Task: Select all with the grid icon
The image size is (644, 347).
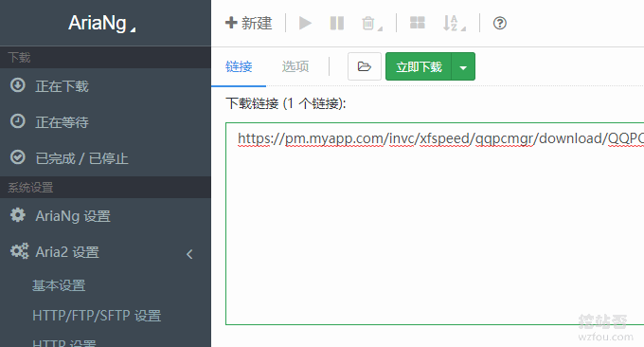Action: [418, 23]
